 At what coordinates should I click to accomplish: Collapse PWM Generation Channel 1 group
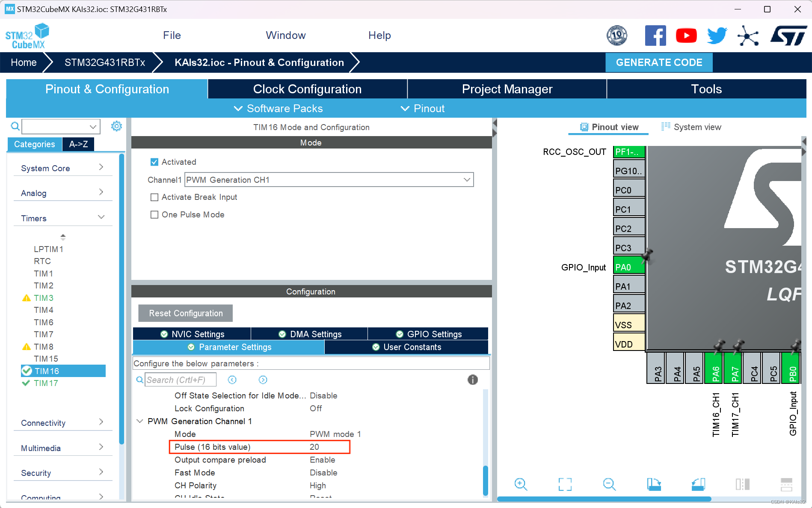pyautogui.click(x=139, y=421)
